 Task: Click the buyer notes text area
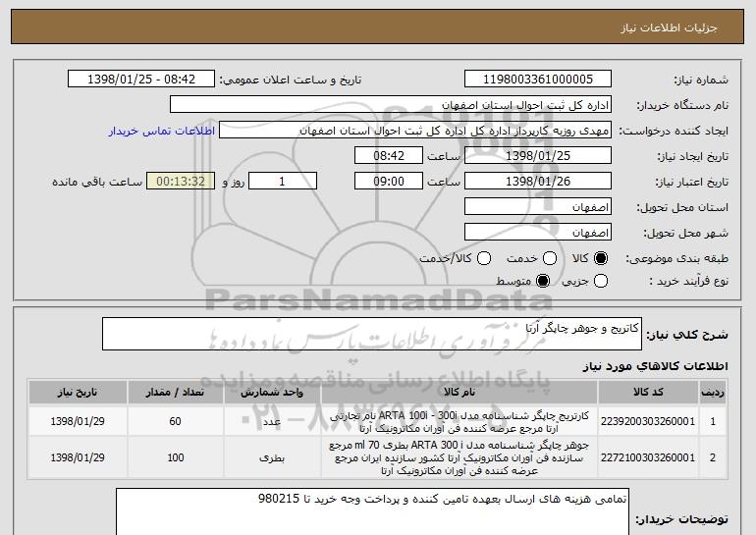click(372, 511)
